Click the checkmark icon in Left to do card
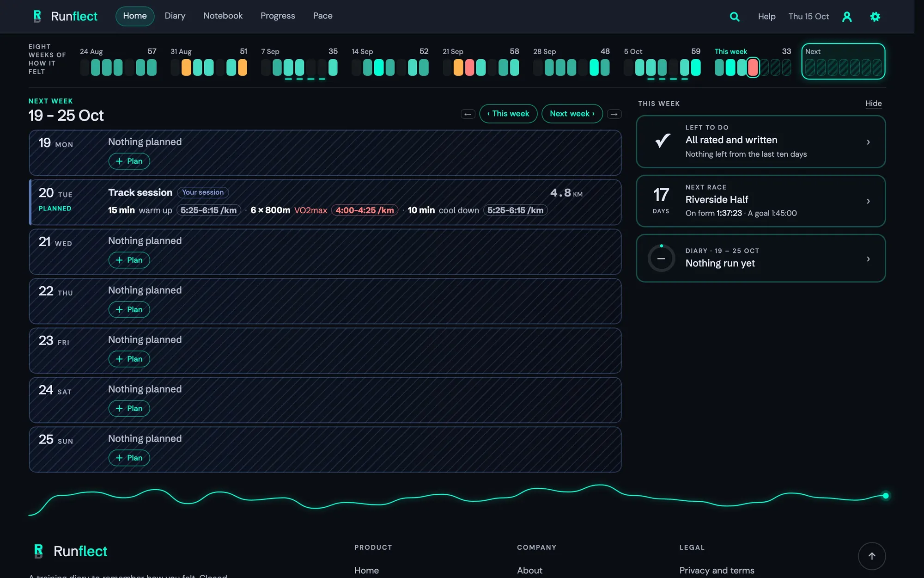The image size is (924, 578). tap(663, 141)
